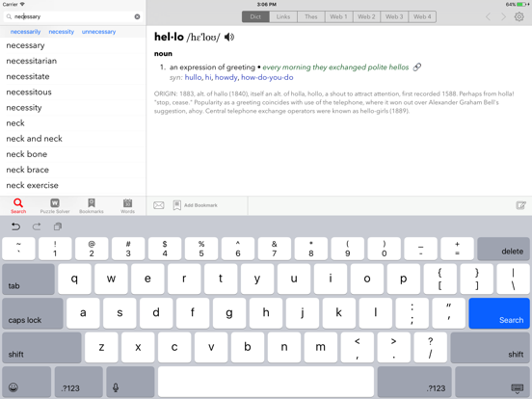Viewport: 532px width, 399px height.
Task: Select necessitate in the word list
Action: point(73,77)
